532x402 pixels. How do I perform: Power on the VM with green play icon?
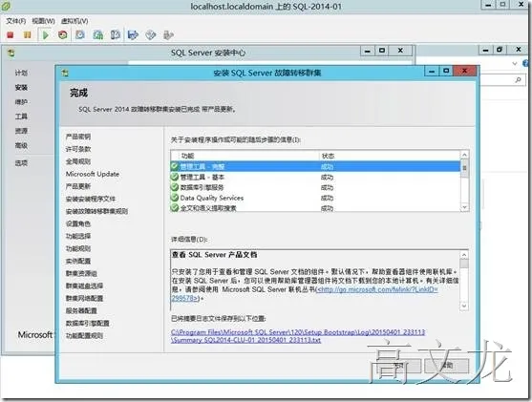(x=46, y=35)
